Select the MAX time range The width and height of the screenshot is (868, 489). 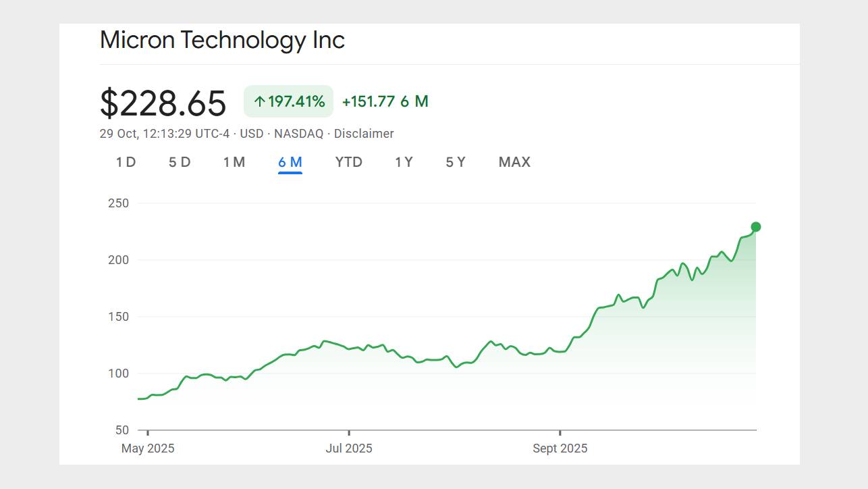[x=514, y=162]
